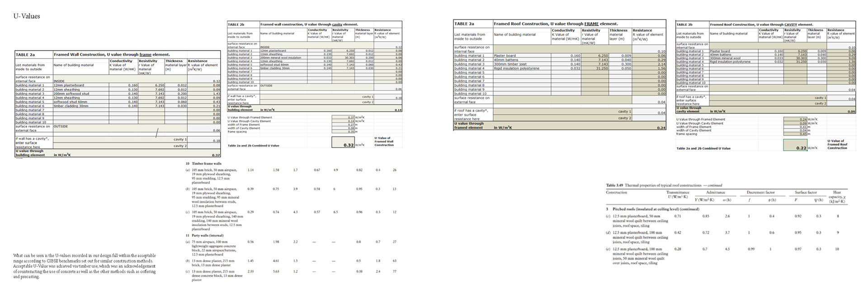Image resolution: width=868 pixels, height=307 pixels.
Task: Click value 1.14 in timber frame walls row (a)
Action: (x=251, y=170)
